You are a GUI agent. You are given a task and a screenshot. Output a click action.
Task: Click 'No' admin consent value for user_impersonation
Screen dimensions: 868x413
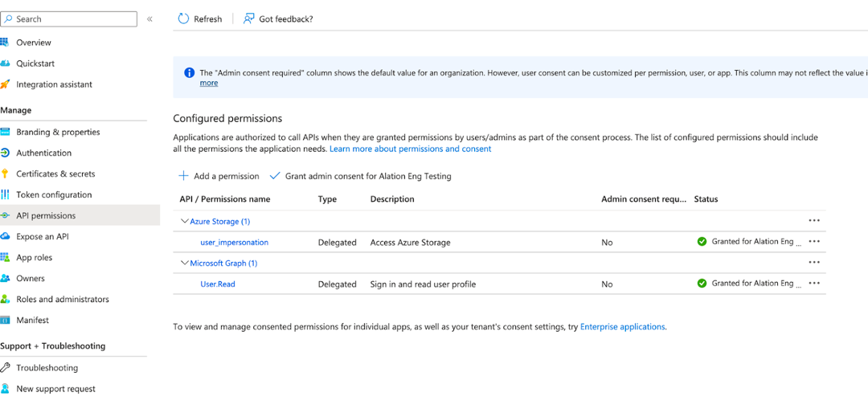[x=608, y=242]
